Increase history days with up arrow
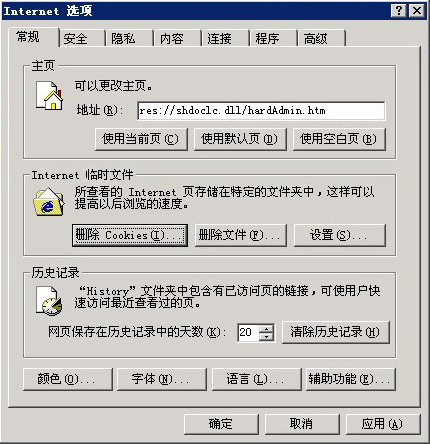 coord(266,328)
